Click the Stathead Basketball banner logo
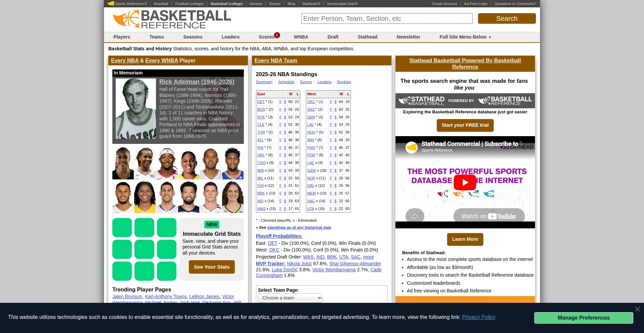The height and width of the screenshot is (333, 644). point(421,101)
